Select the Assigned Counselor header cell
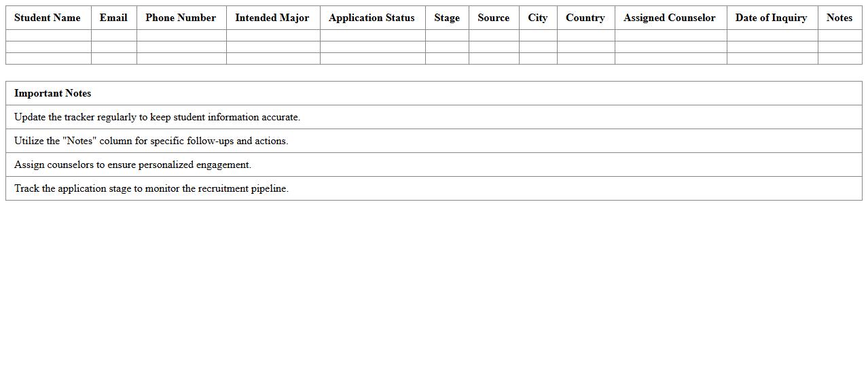The height and width of the screenshot is (374, 868). tap(670, 18)
